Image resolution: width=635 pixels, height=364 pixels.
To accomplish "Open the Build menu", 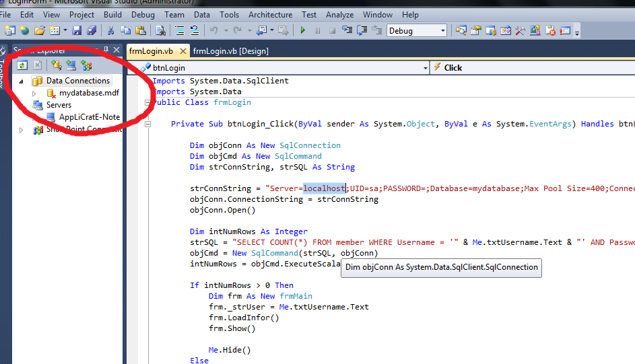I will 112,15.
